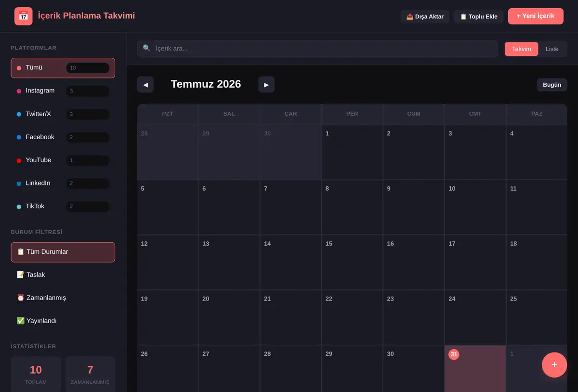Viewport: 578px width, 392px height.
Task: Click the İçerik Planlama Takvimi title
Action: click(x=86, y=16)
